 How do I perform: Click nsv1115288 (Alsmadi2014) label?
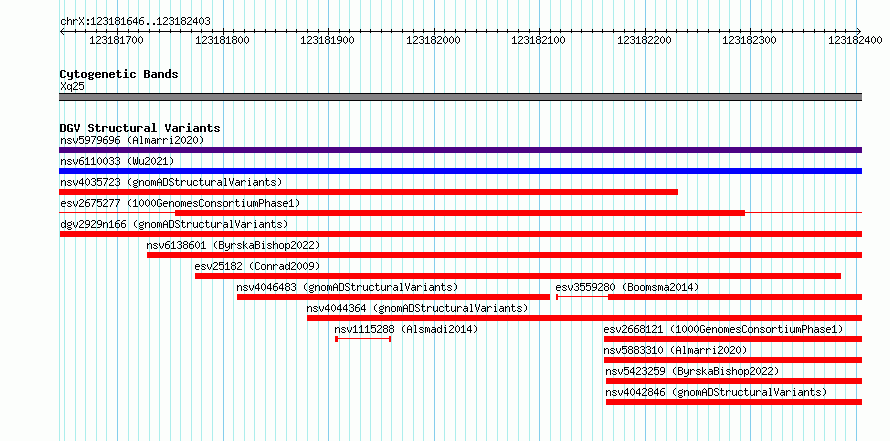click(406, 329)
